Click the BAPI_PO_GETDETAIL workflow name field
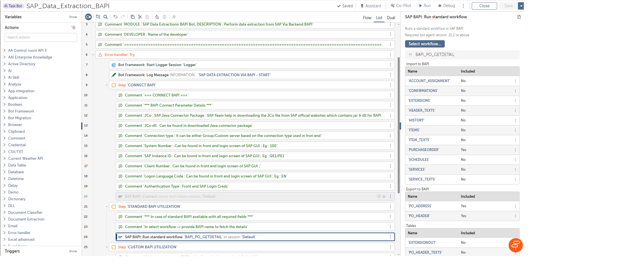Viewport: 644px width, 270px height. coord(462,55)
